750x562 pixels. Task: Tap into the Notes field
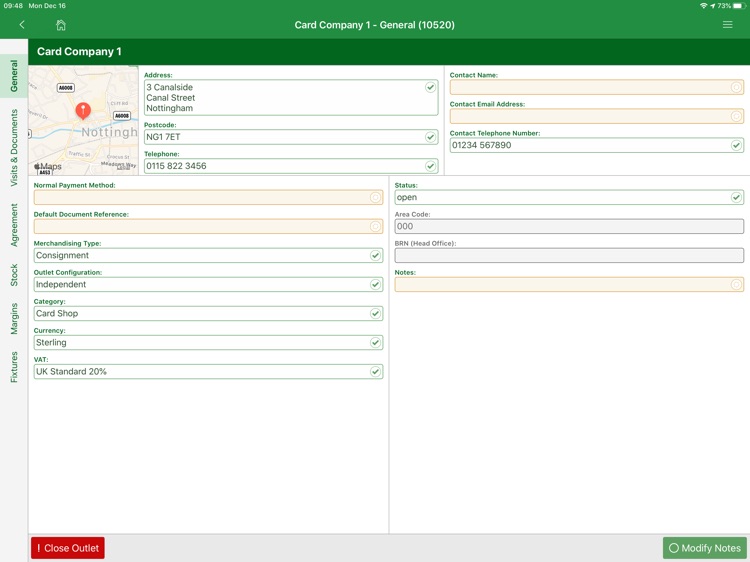pos(569,285)
